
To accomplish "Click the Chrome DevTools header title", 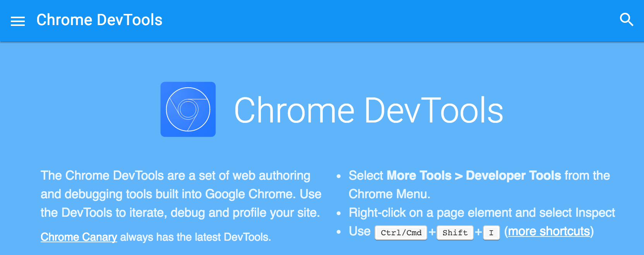I will pos(99,20).
